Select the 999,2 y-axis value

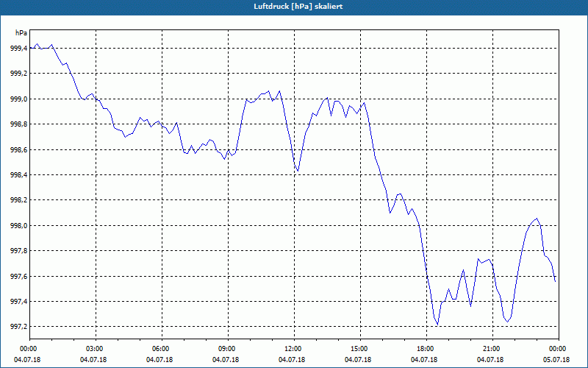(x=18, y=74)
